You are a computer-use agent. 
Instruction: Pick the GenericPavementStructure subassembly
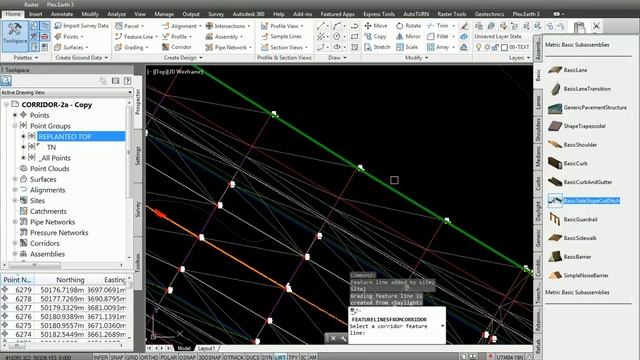587,107
